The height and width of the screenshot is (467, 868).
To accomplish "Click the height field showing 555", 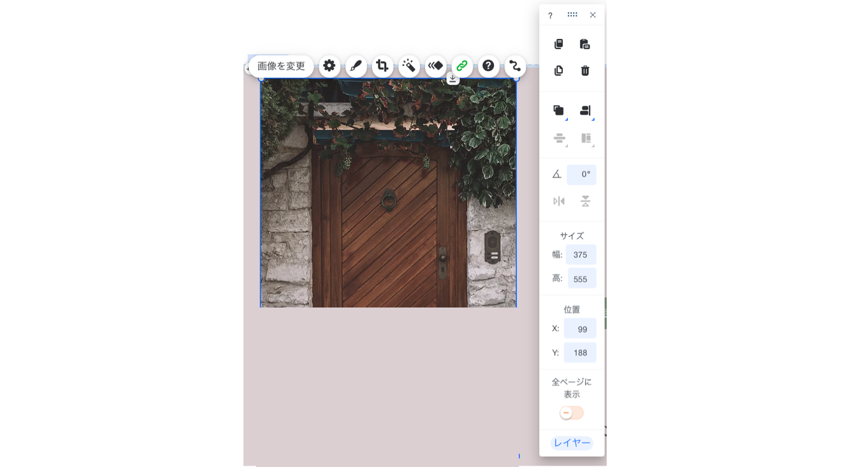I will coord(582,279).
